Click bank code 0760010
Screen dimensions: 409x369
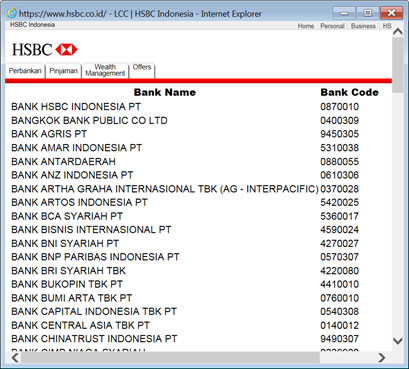tap(340, 298)
